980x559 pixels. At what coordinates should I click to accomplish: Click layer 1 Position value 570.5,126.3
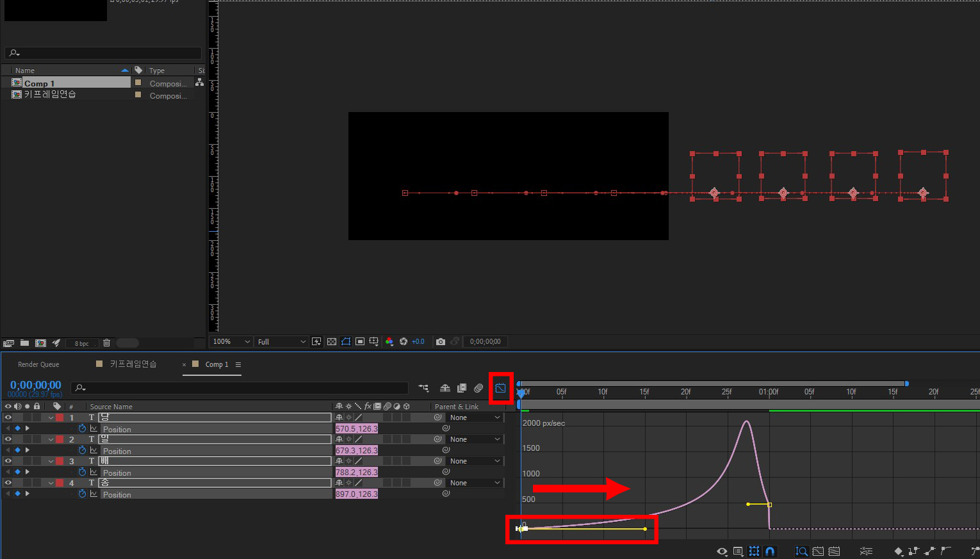tap(356, 428)
